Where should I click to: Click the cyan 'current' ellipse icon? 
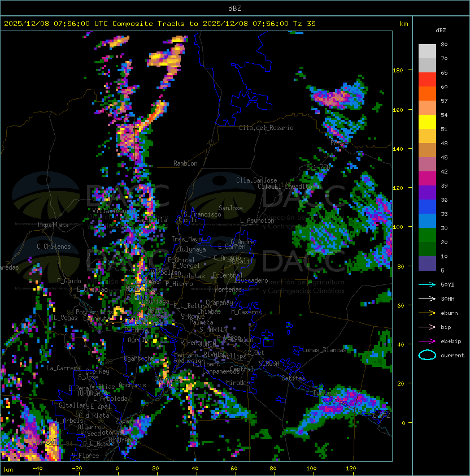click(x=427, y=355)
